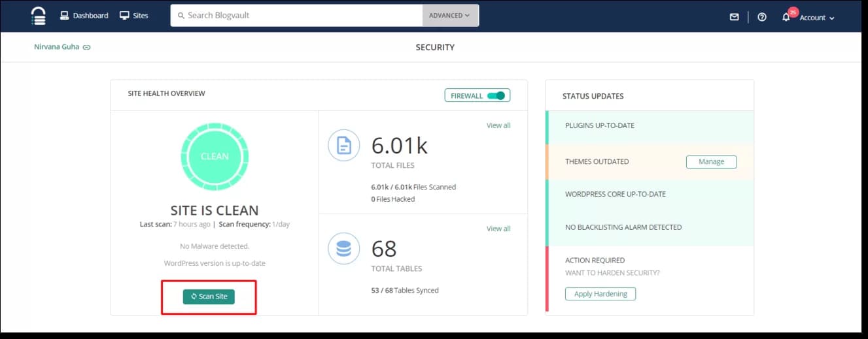868x339 pixels.
Task: Go to the Dashboard menu item
Action: point(84,16)
